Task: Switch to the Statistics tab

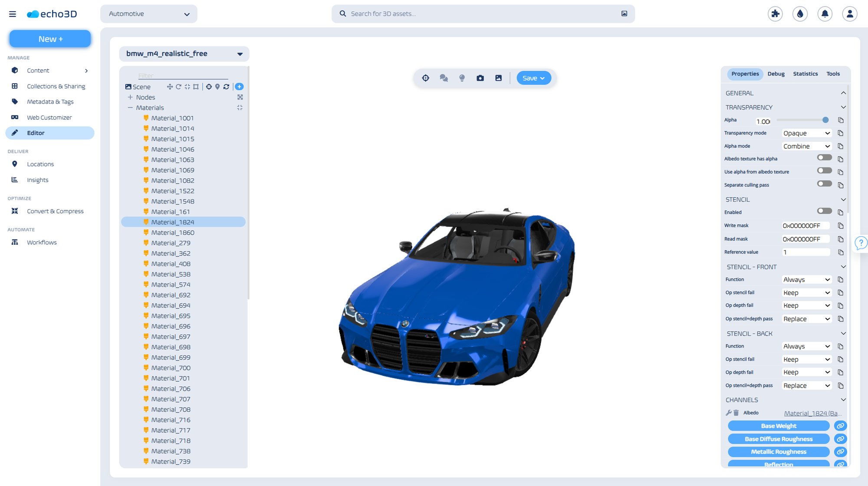Action: coord(806,74)
